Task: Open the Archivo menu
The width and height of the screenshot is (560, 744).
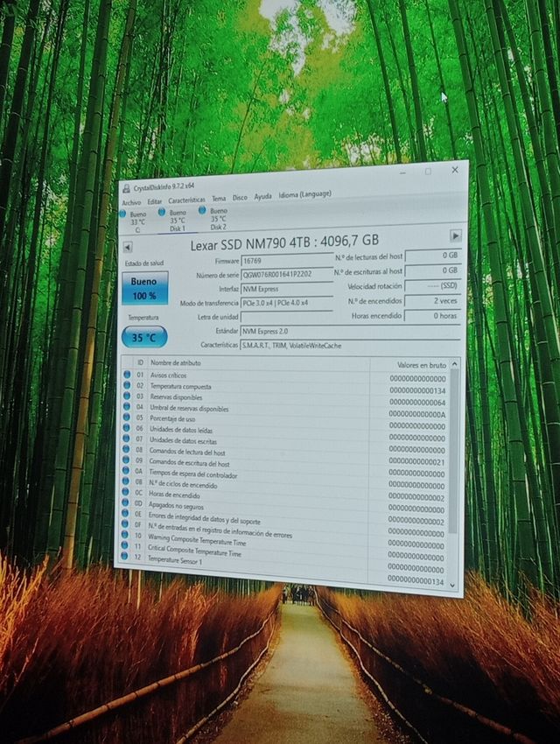Action: [131, 202]
